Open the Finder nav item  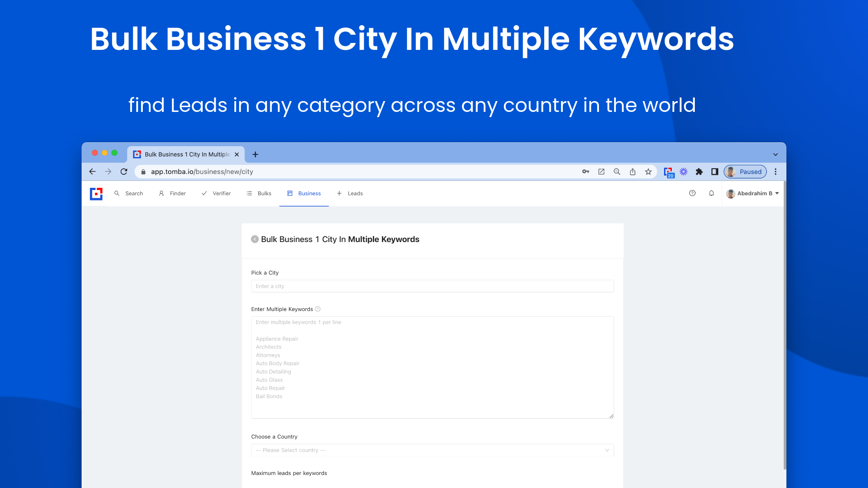coord(172,193)
